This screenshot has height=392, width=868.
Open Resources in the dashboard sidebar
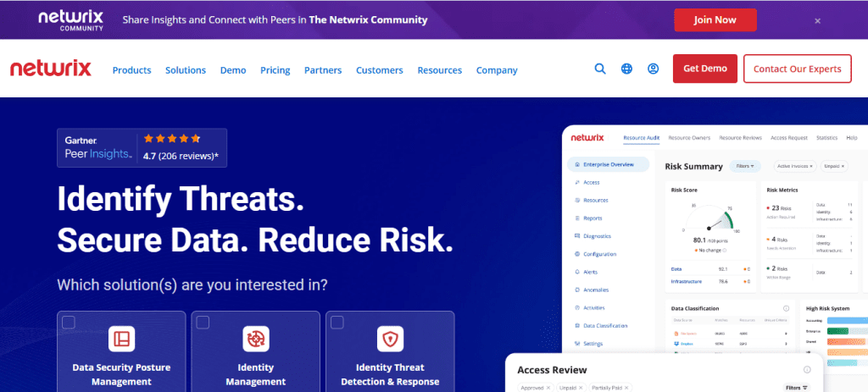(x=591, y=200)
